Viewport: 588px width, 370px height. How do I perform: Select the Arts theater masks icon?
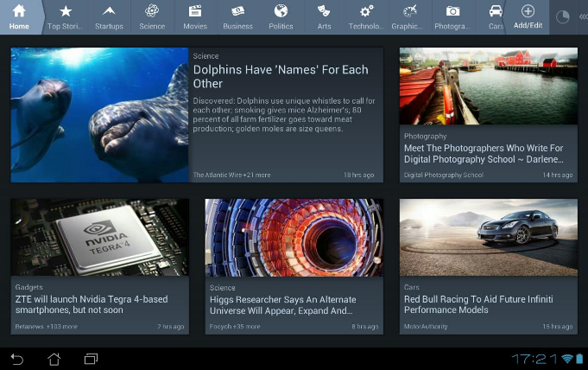point(324,11)
